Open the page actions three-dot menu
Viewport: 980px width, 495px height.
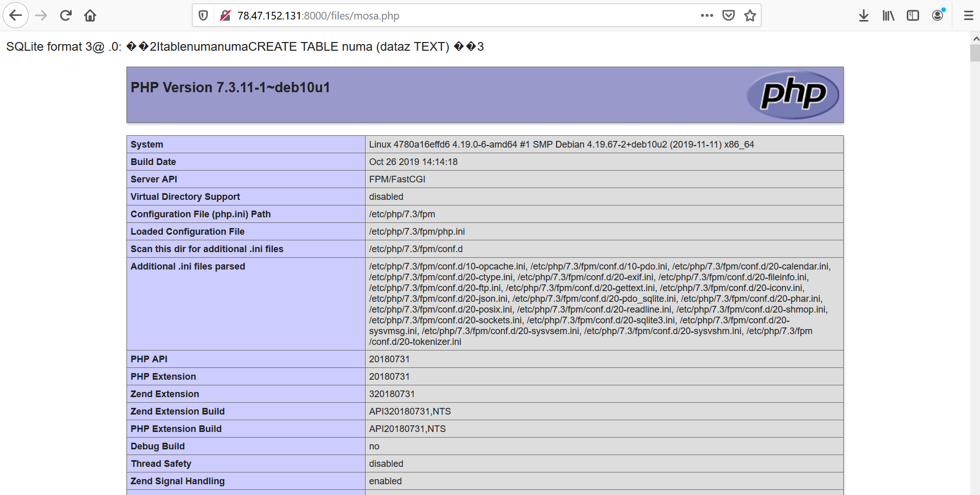(707, 15)
